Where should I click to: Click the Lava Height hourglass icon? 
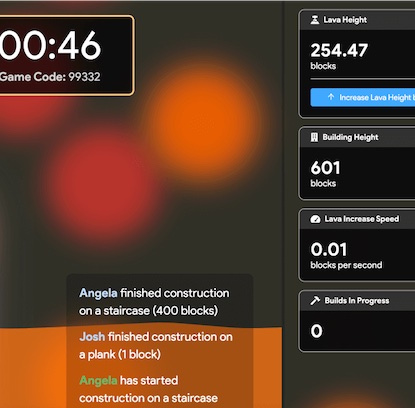tap(315, 20)
